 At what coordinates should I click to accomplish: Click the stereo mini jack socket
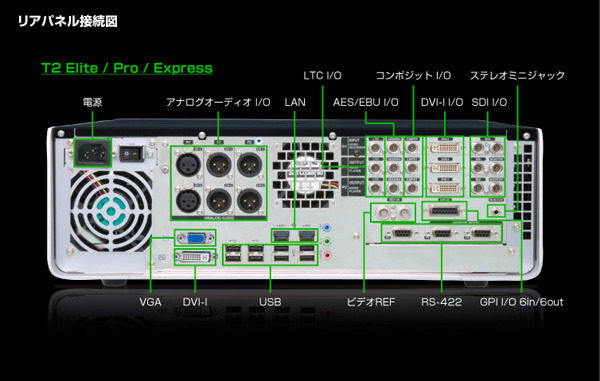tap(496, 210)
